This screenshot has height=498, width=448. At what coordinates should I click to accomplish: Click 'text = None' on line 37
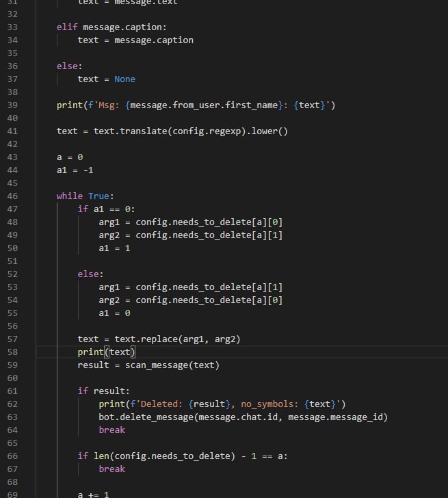tap(107, 79)
